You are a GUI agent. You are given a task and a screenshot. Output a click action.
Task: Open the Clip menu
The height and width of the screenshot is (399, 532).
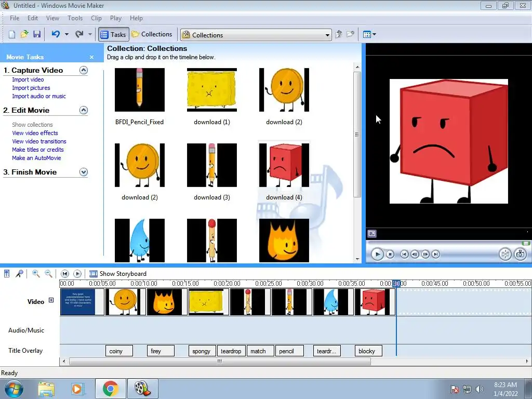tap(96, 18)
